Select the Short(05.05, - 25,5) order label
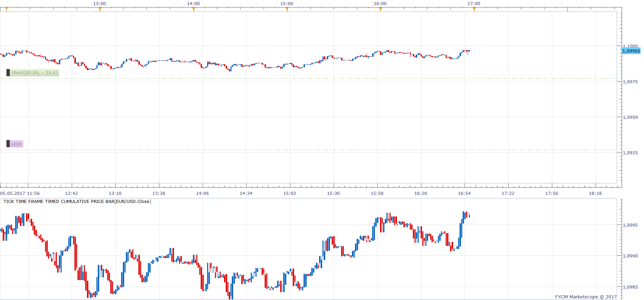This screenshot has height=300, width=644. pos(35,73)
